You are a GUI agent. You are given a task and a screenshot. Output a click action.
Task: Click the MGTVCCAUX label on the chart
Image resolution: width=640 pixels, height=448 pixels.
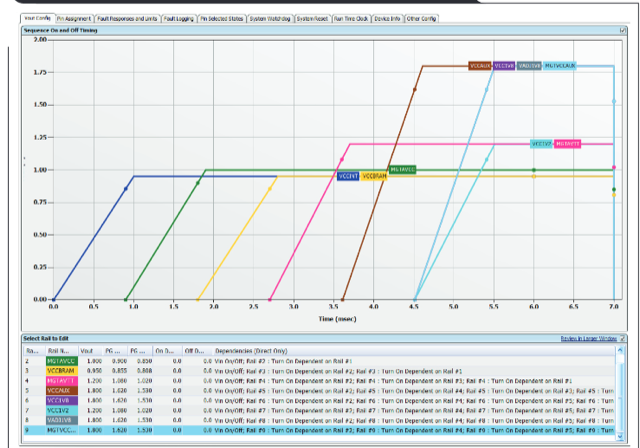(x=561, y=66)
